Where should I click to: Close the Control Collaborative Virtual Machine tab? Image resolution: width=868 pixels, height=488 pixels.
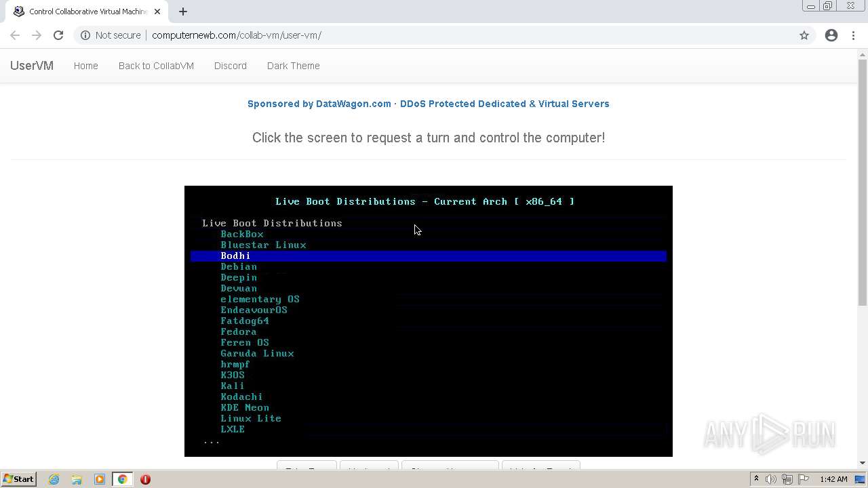click(x=158, y=12)
